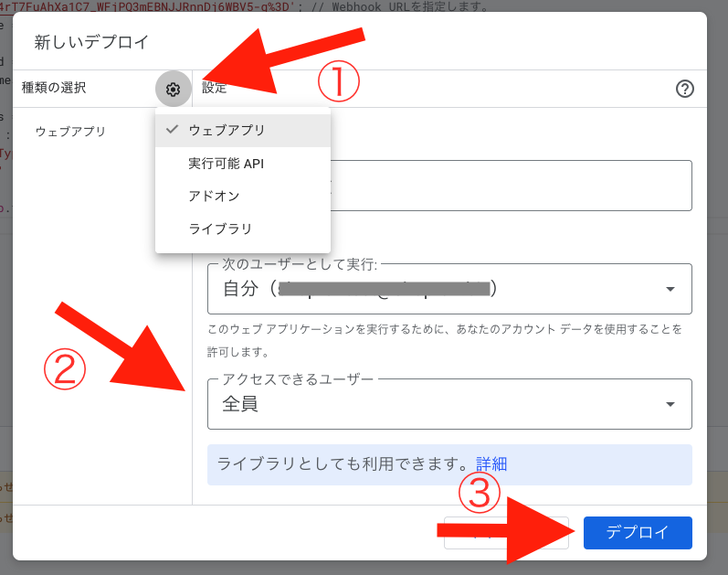Choose 実行可能 API from the type menu
The height and width of the screenshot is (575, 728).
(226, 164)
